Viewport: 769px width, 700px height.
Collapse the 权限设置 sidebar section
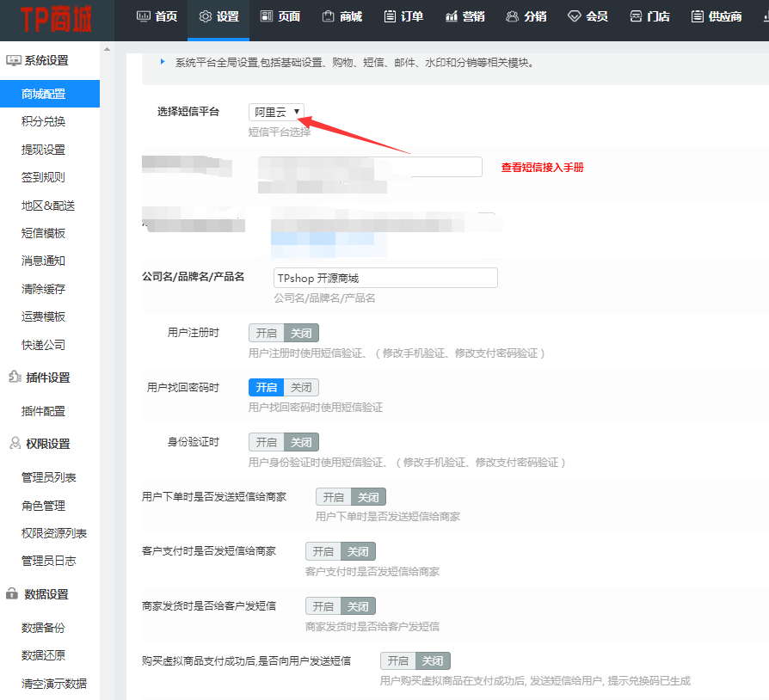[47, 444]
